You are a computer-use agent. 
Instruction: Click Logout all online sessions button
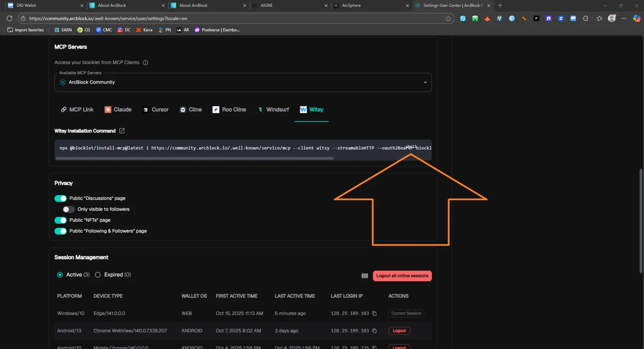[402, 276]
